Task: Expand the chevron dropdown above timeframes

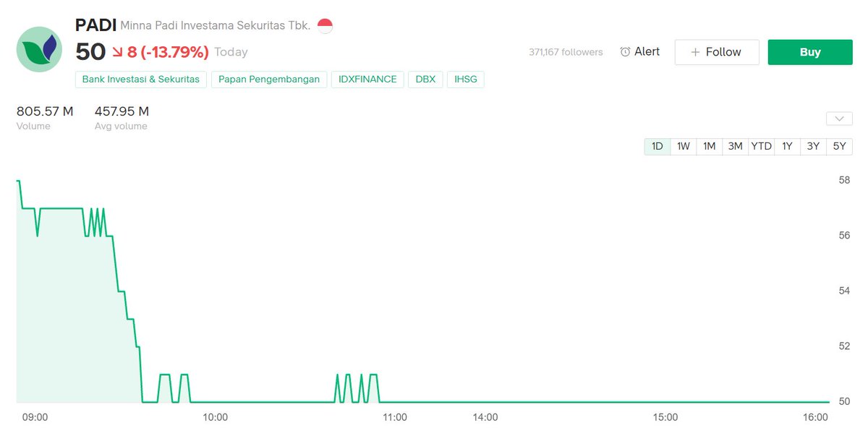Action: (839, 119)
